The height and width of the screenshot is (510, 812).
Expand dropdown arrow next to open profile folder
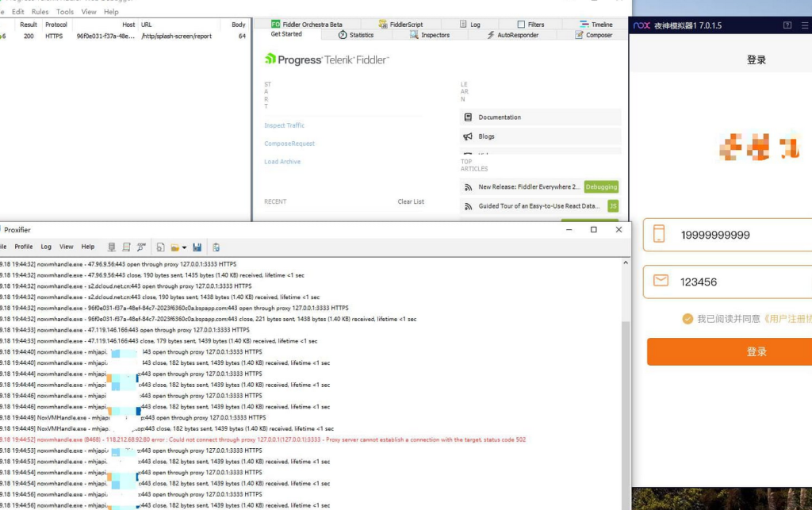[x=184, y=248]
